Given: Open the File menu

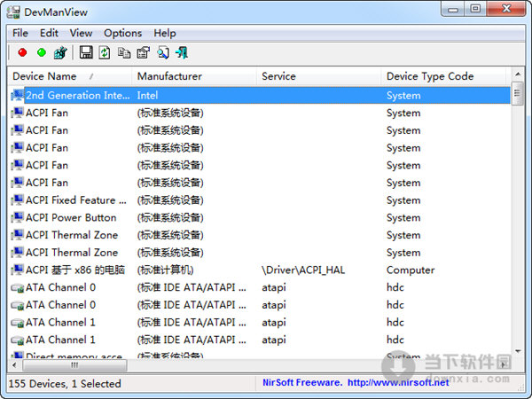Looking at the screenshot, I should [20, 34].
